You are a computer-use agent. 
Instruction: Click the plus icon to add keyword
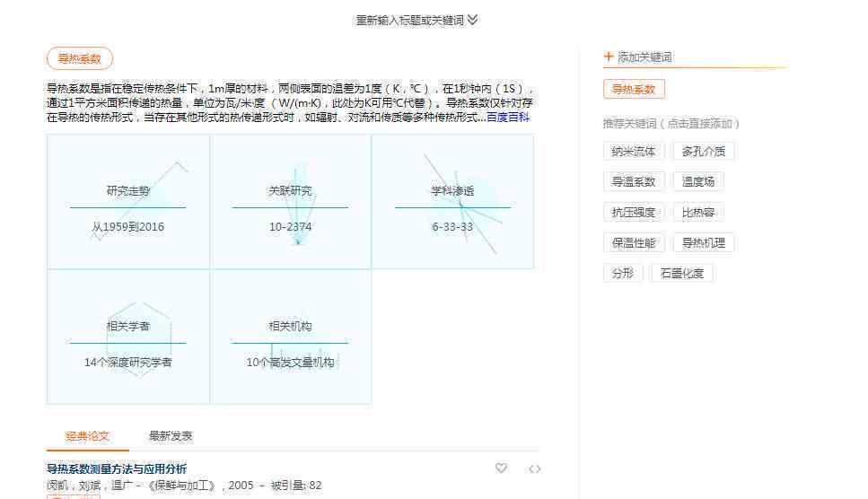point(609,57)
